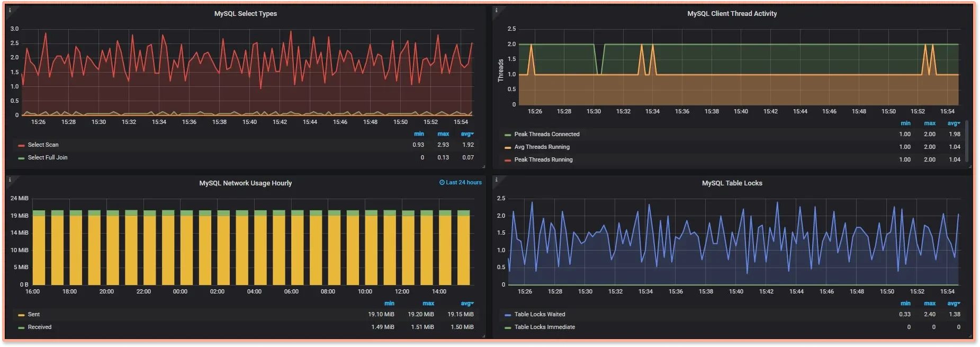Image resolution: width=980 pixels, height=347 pixels.
Task: Click resize handle of MySQL Table Locks panel
Action: click(970, 336)
